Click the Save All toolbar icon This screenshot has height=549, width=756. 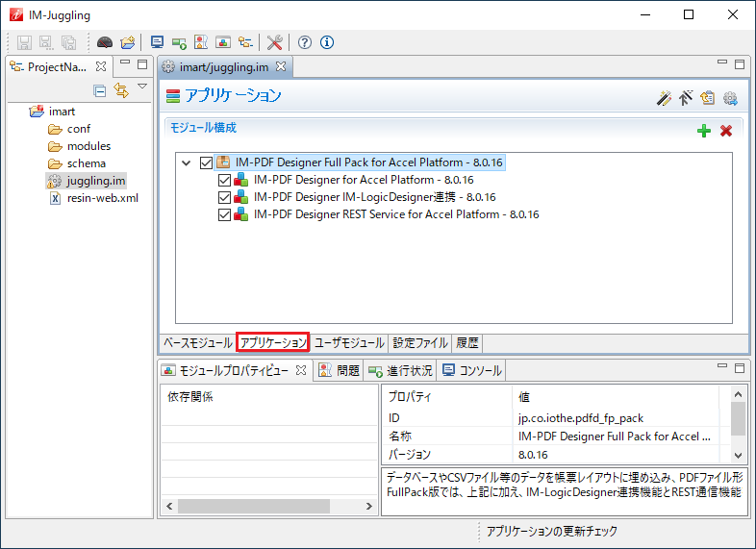pyautogui.click(x=69, y=42)
